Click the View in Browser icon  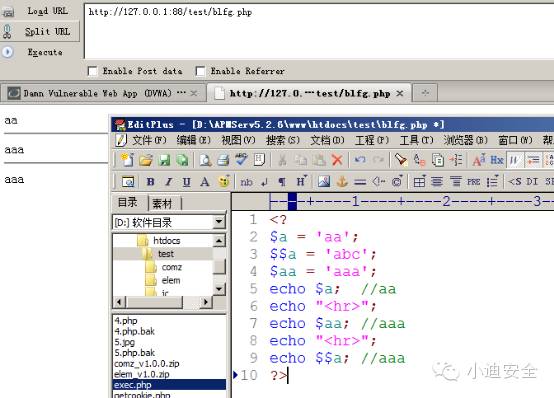click(x=128, y=182)
